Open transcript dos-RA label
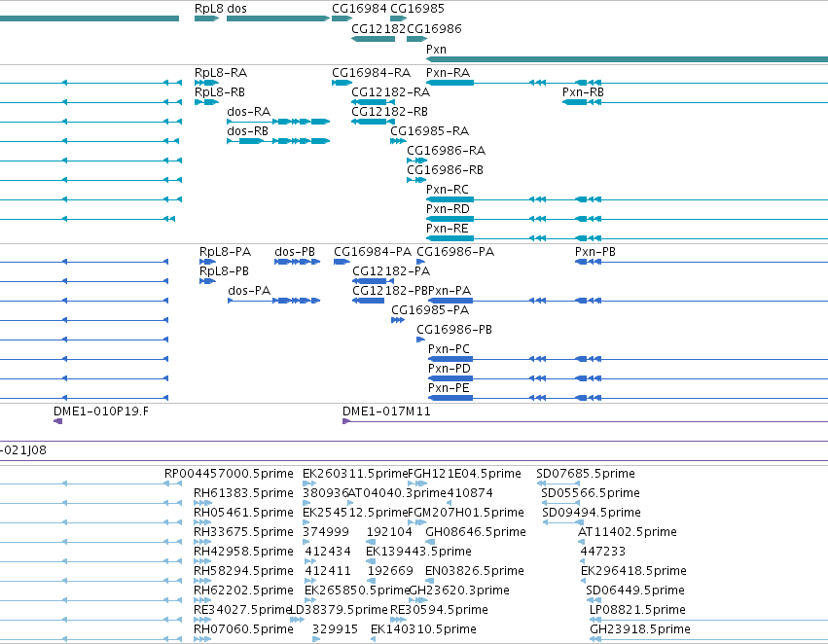Image resolution: width=828 pixels, height=644 pixels. [x=249, y=111]
